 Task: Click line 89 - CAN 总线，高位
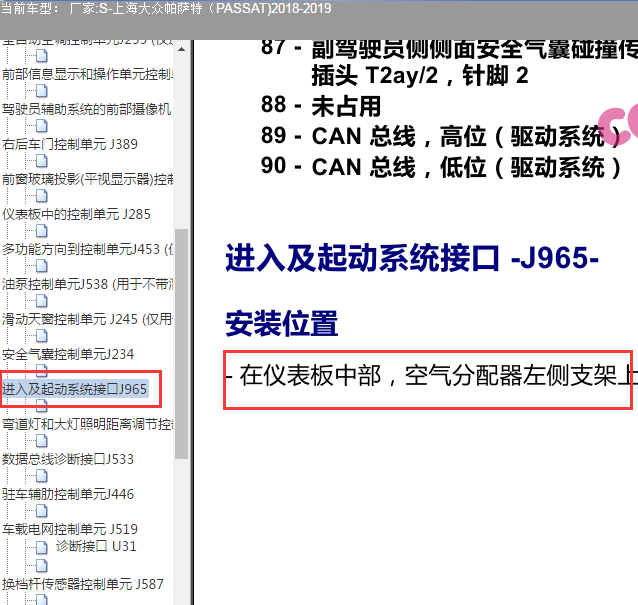tap(441, 136)
